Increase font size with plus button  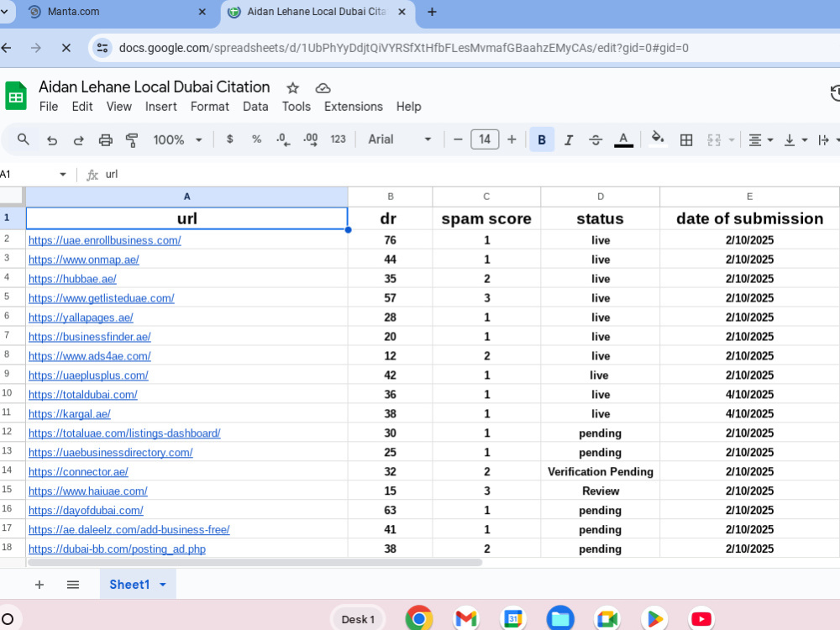pyautogui.click(x=512, y=139)
